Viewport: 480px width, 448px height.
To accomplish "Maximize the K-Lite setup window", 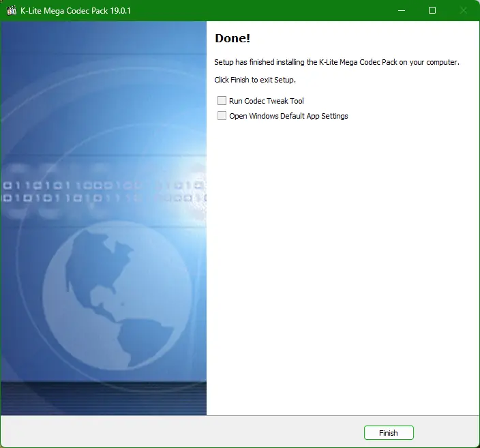I will [x=432, y=10].
